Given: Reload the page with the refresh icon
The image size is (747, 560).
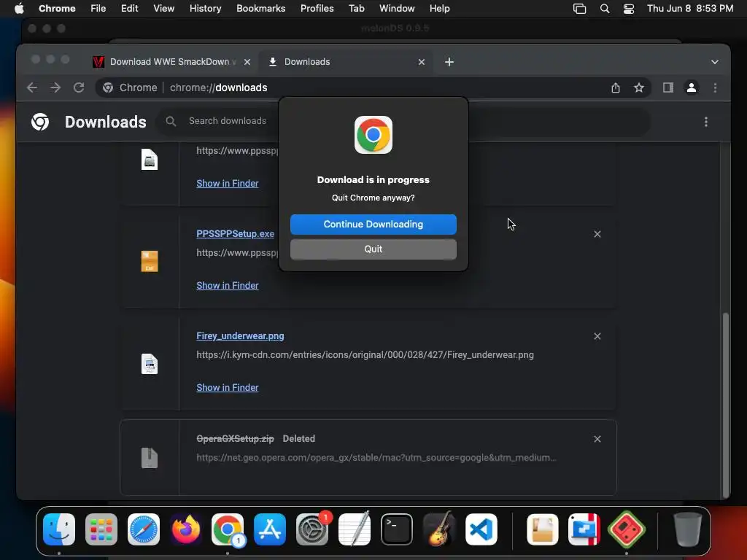Looking at the screenshot, I should [x=79, y=87].
